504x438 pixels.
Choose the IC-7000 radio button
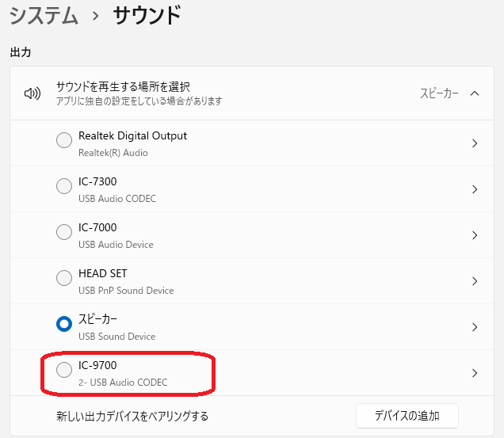64,232
